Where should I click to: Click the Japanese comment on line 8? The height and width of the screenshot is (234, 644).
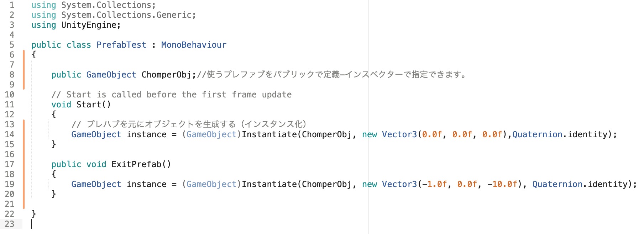coord(331,75)
